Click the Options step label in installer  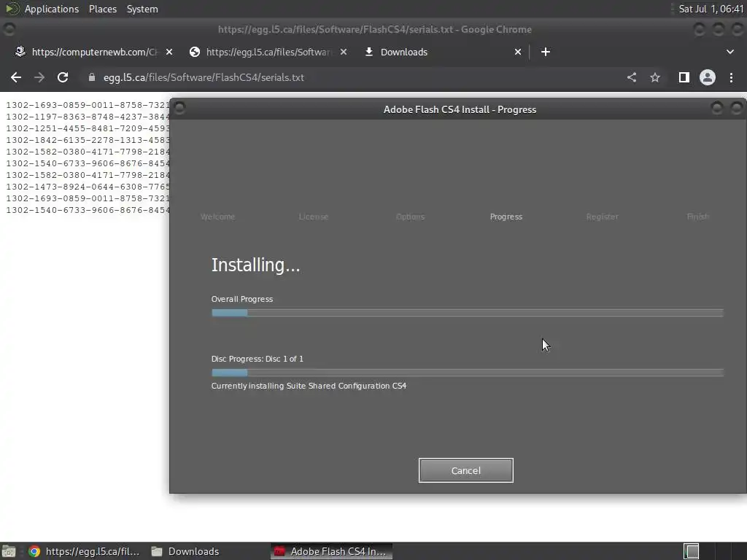(x=410, y=217)
